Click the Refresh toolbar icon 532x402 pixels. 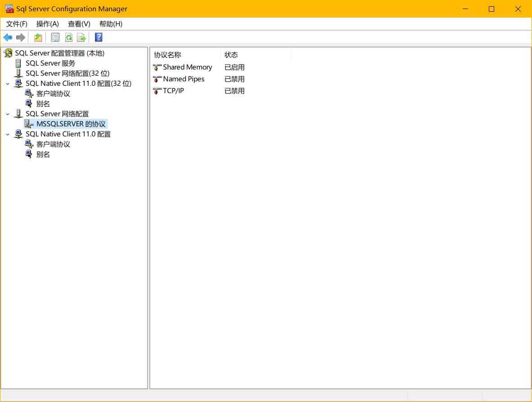tap(69, 37)
